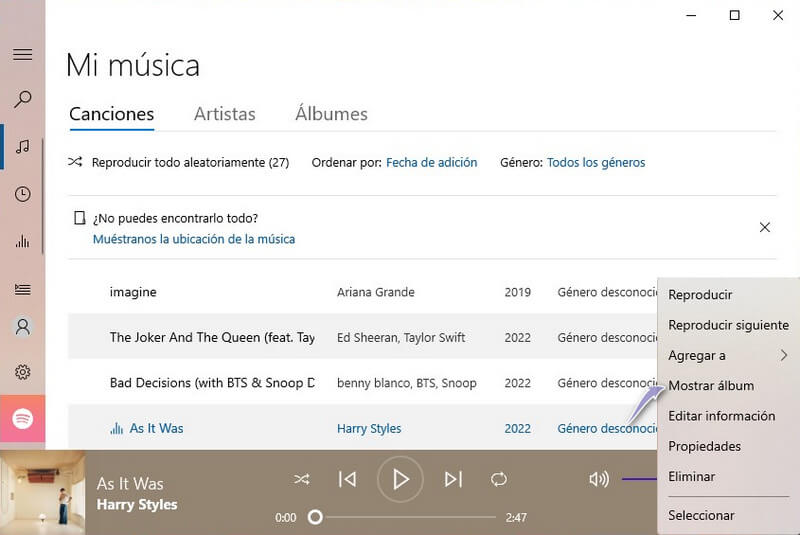Click the Spotify promo icon
Image resolution: width=800 pixels, height=535 pixels.
click(22, 419)
